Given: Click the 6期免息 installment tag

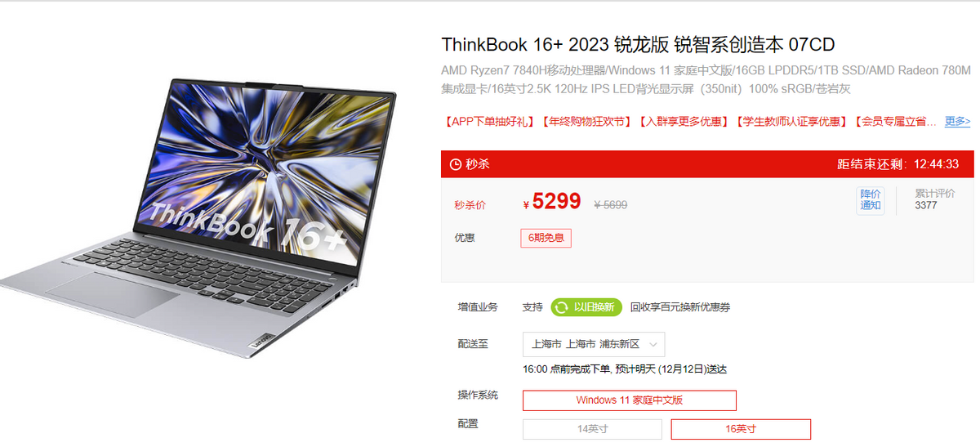Looking at the screenshot, I should [x=546, y=238].
